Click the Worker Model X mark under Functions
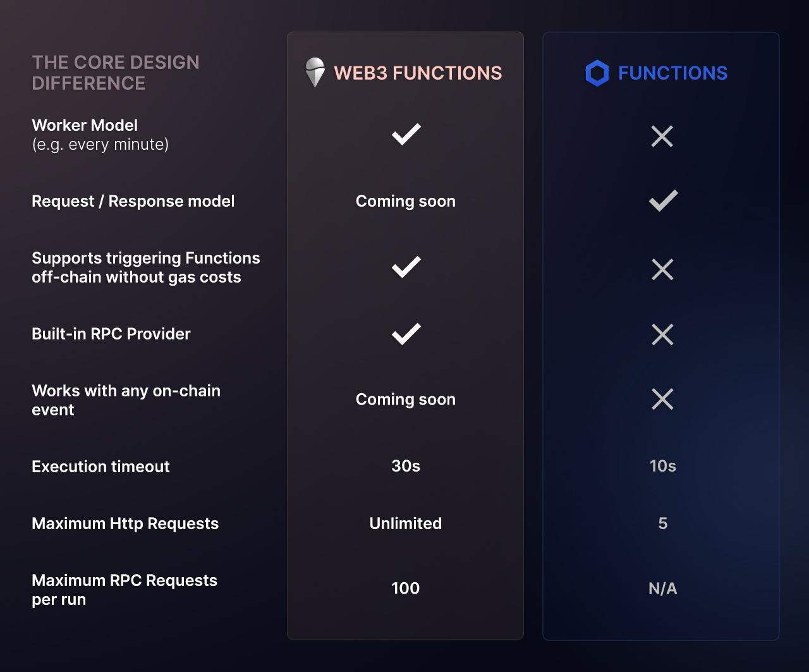This screenshot has width=809, height=672. click(x=662, y=137)
